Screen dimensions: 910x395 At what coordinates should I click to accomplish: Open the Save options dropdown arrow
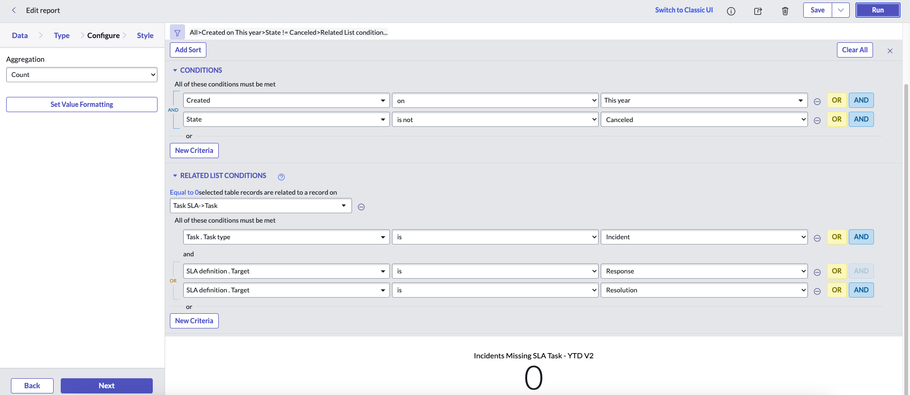pos(841,10)
